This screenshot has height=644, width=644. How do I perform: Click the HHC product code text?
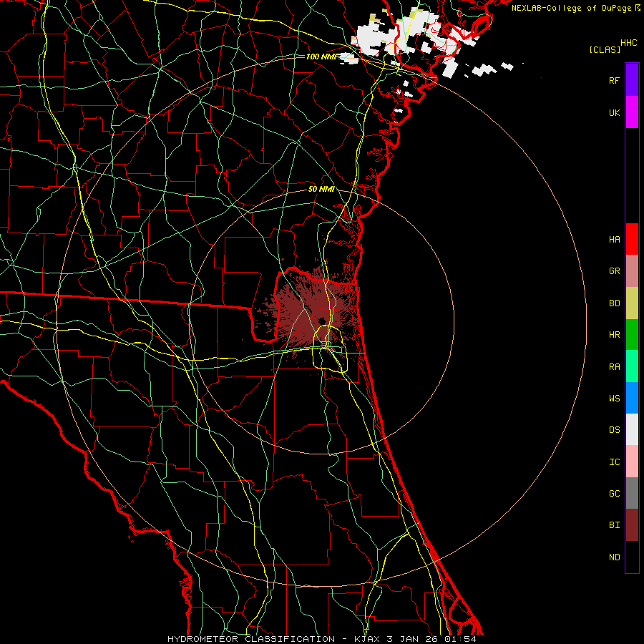(628, 43)
